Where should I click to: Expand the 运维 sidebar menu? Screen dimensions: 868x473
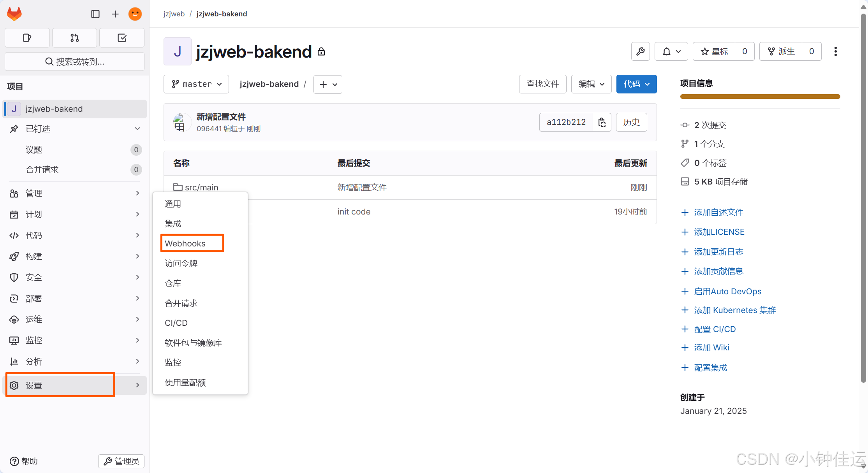pos(75,319)
